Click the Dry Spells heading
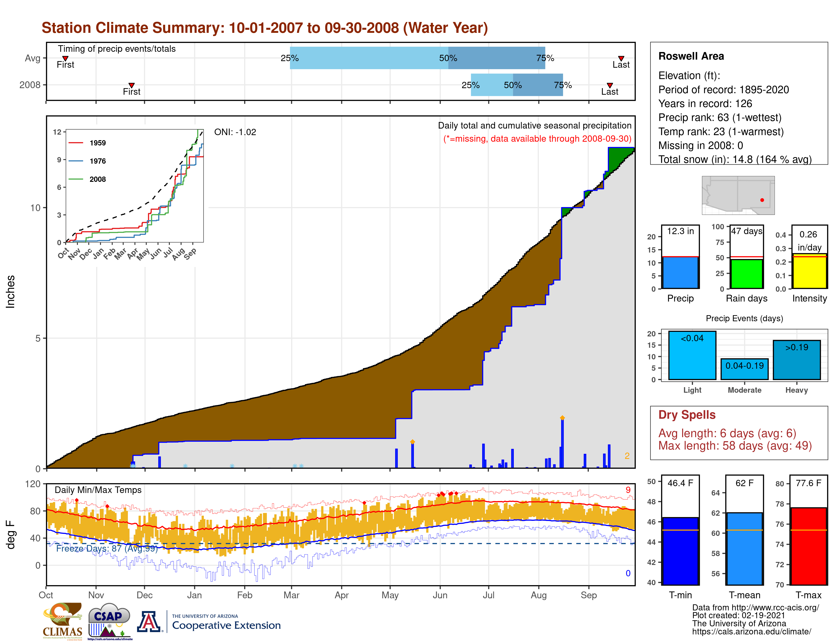This screenshot has width=834, height=644. click(x=687, y=415)
